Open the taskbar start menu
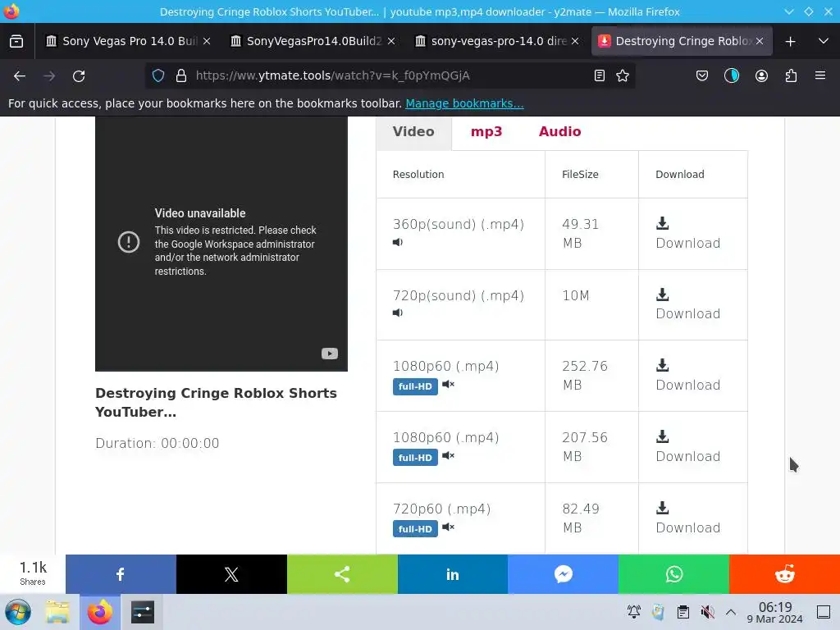 pos(18,612)
